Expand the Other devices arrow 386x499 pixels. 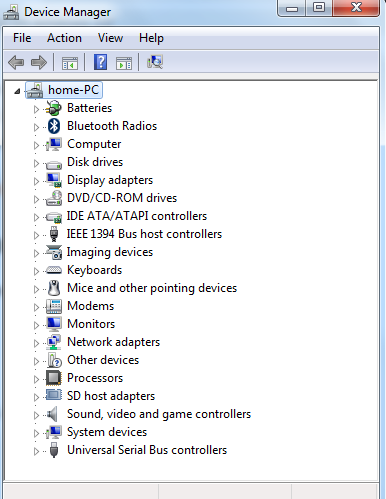click(36, 361)
